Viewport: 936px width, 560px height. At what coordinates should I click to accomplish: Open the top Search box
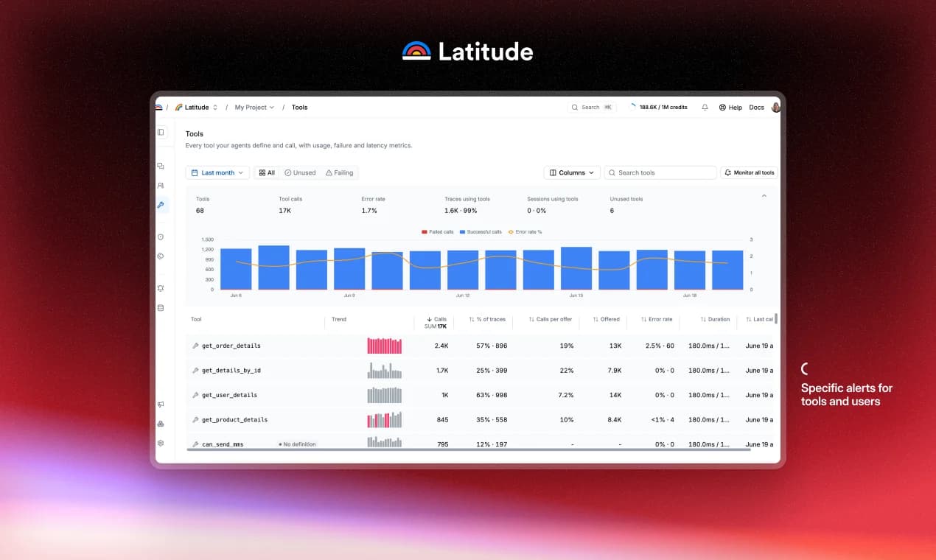[x=592, y=107]
